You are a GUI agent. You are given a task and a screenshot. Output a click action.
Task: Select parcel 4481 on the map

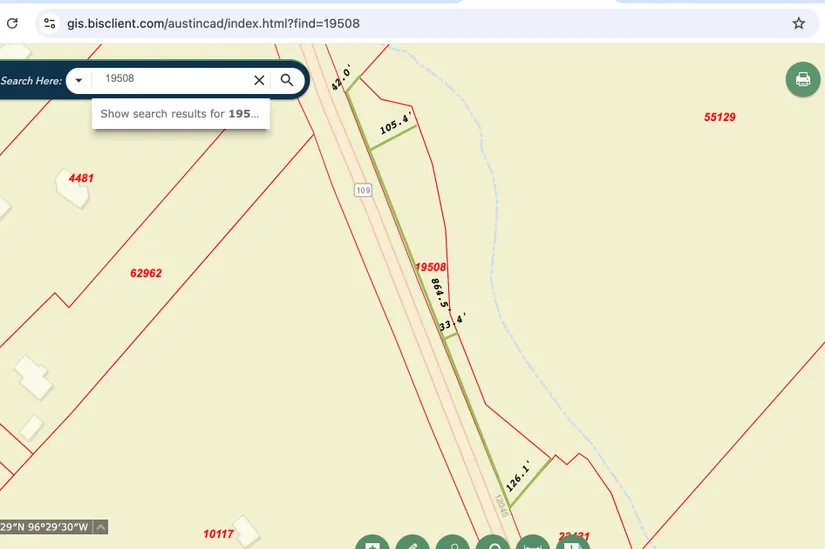(x=81, y=178)
